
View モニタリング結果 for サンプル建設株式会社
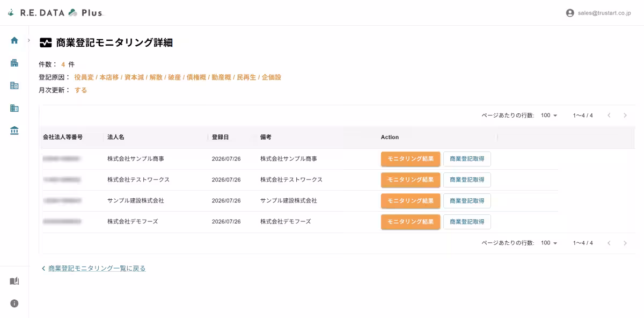[411, 201]
